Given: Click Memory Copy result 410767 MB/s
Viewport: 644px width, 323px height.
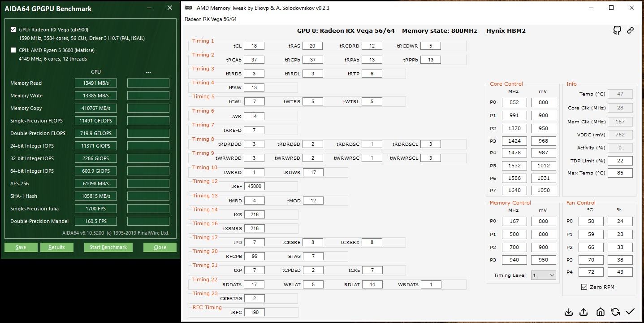Looking at the screenshot, I should point(96,108).
